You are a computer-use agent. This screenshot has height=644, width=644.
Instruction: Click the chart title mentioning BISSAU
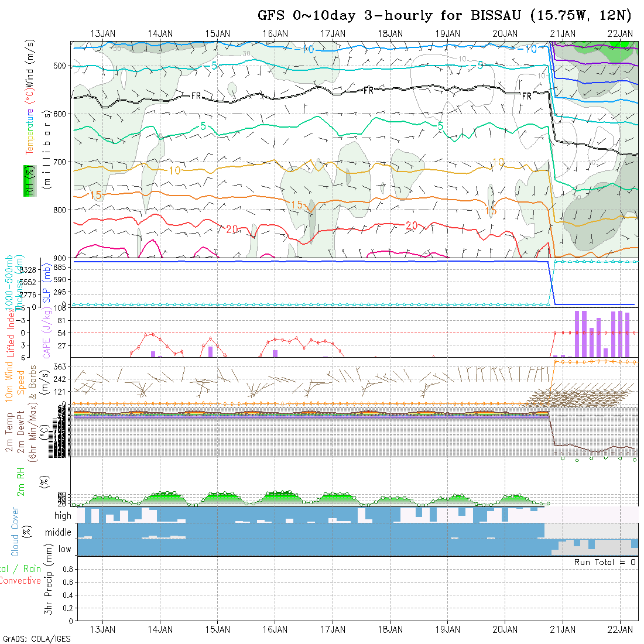(445, 16)
